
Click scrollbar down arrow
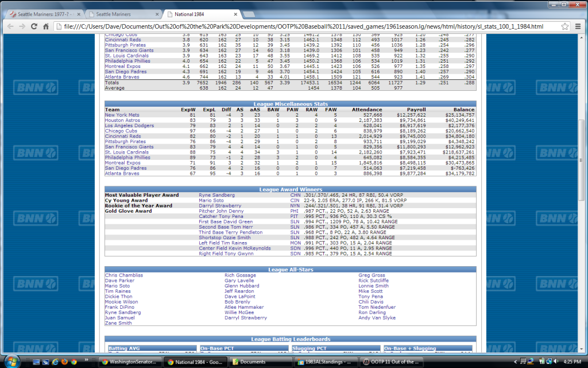(581, 349)
